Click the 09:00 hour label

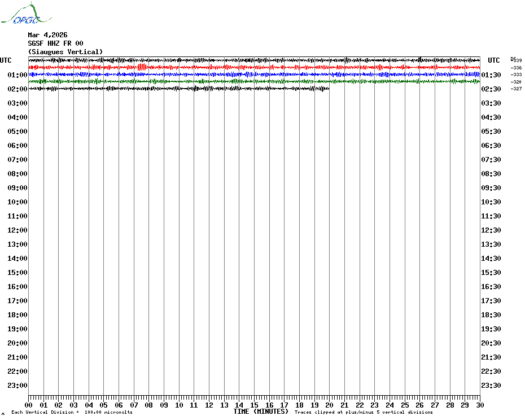tap(17, 187)
